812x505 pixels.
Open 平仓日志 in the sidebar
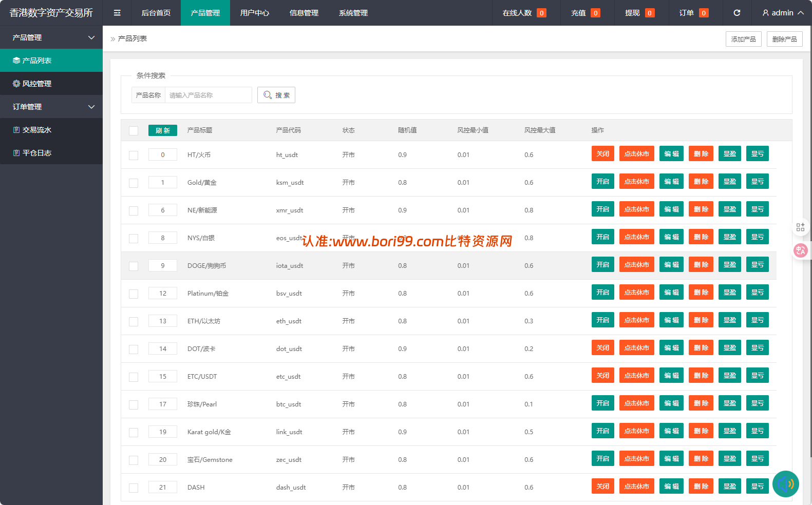[x=51, y=153]
